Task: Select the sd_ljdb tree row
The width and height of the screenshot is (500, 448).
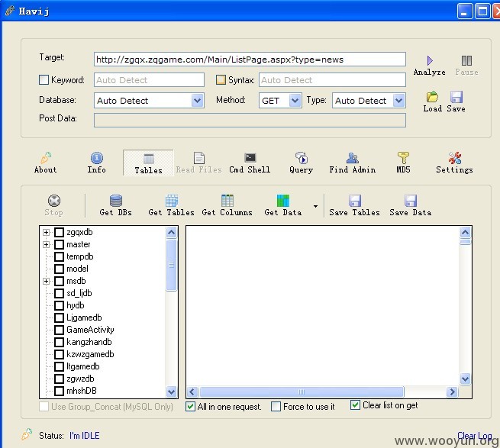Action: 79,293
